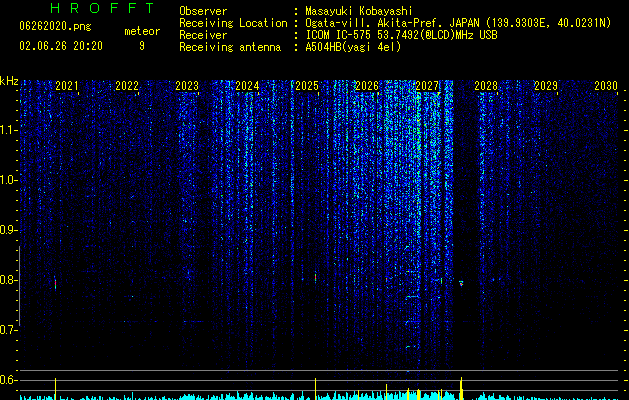Screen dimensions: 629x400
Task: Click the tallest yellow spike before 2028
Action: point(461,388)
